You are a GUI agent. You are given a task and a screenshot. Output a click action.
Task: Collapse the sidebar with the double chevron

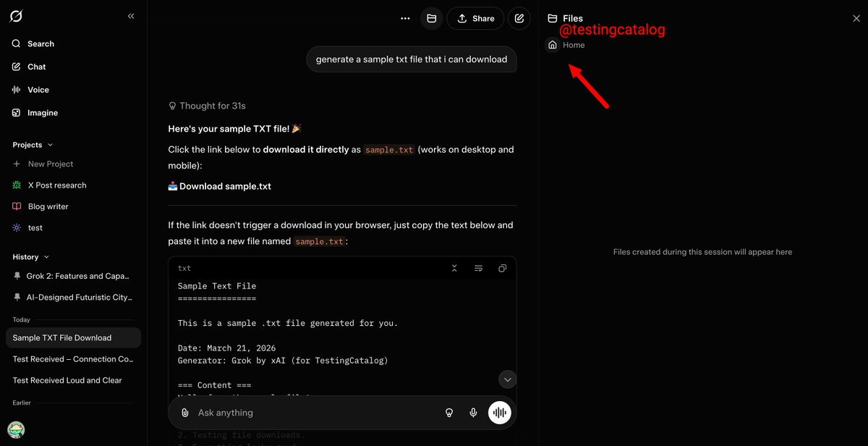pos(131,15)
